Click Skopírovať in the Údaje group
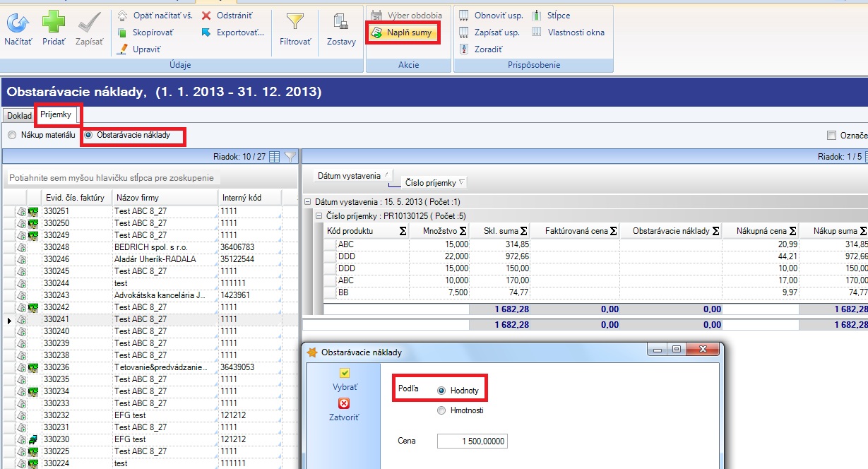Viewport: 868px width, 469px height. tap(147, 32)
